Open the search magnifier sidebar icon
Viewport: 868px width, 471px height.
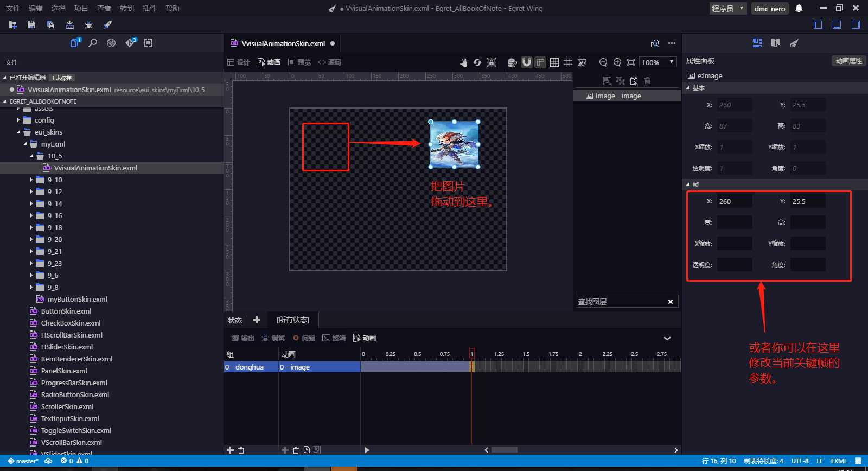93,43
